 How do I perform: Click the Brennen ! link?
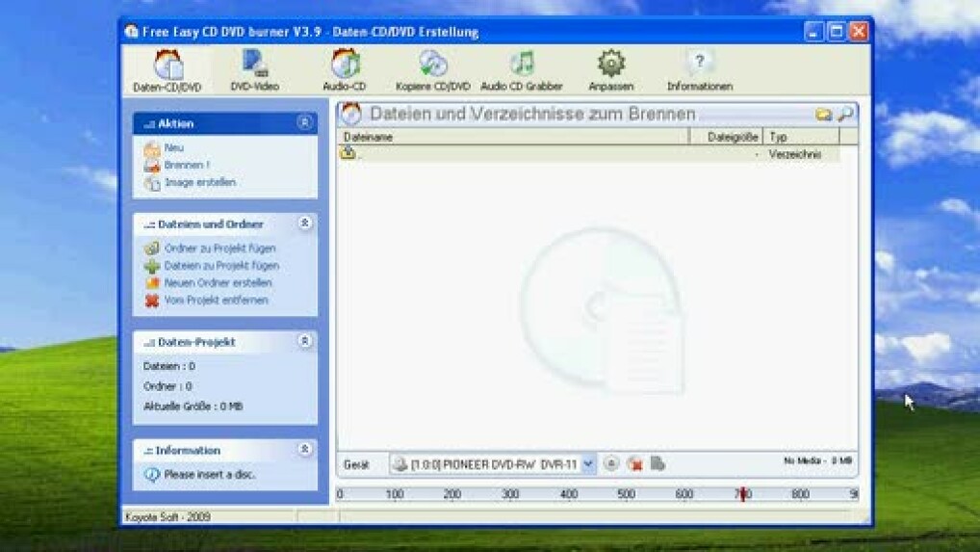click(186, 165)
